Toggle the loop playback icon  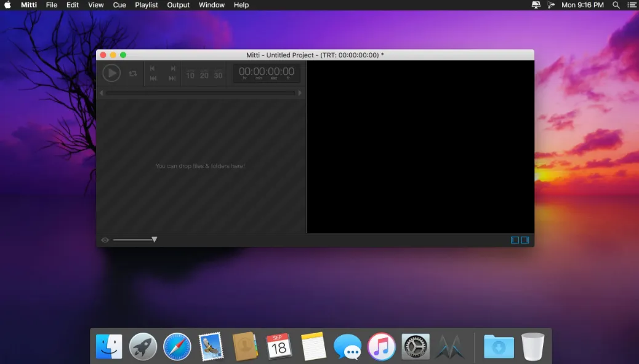[133, 74]
